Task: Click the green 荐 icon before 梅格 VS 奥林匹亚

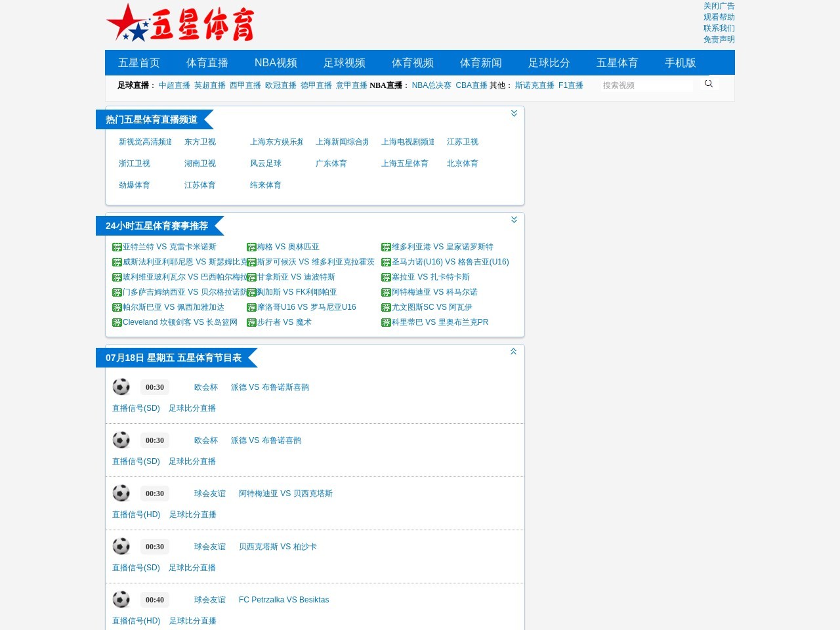Action: 251,247
